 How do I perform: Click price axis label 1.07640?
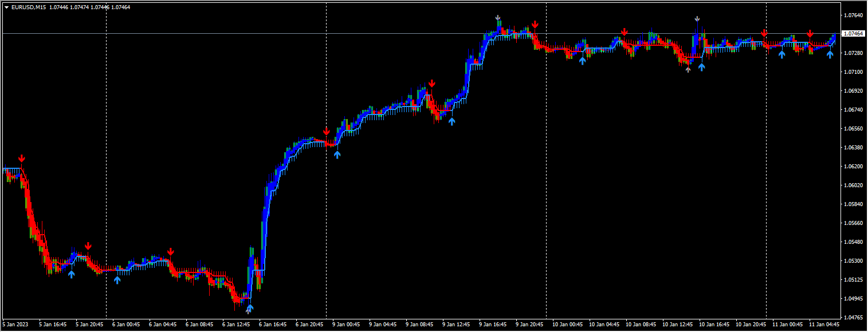click(x=854, y=15)
